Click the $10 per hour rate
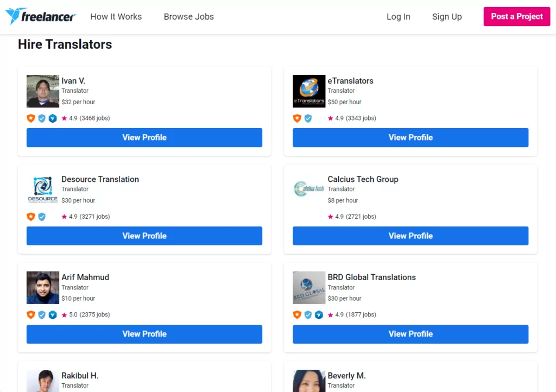Screen dimensions: 556x392 [78, 299]
